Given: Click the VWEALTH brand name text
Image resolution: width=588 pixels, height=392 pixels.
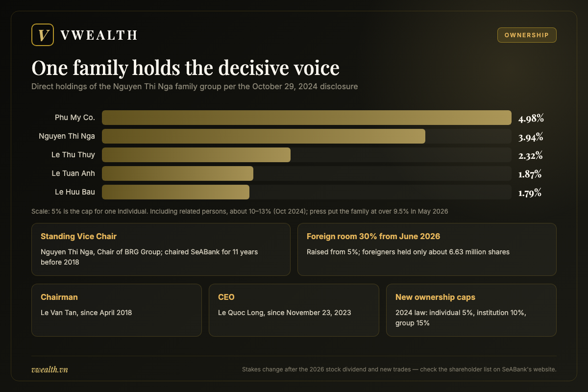Looking at the screenshot, I should 98,35.
